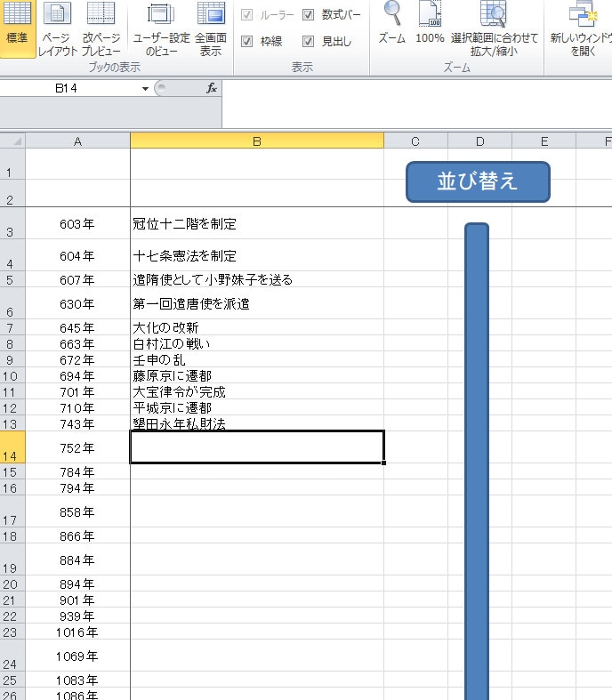Set zoom to 100%
Viewport: 612px width, 700px height.
[430, 22]
